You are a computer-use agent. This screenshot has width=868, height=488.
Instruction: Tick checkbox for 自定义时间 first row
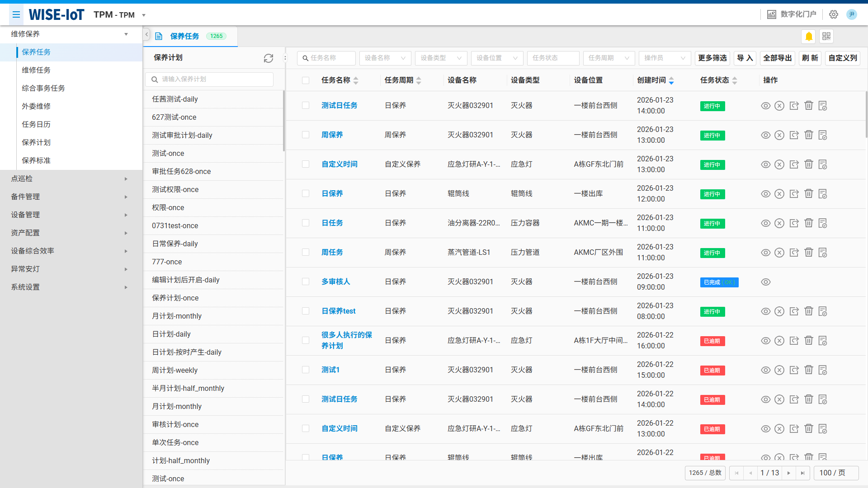click(306, 164)
